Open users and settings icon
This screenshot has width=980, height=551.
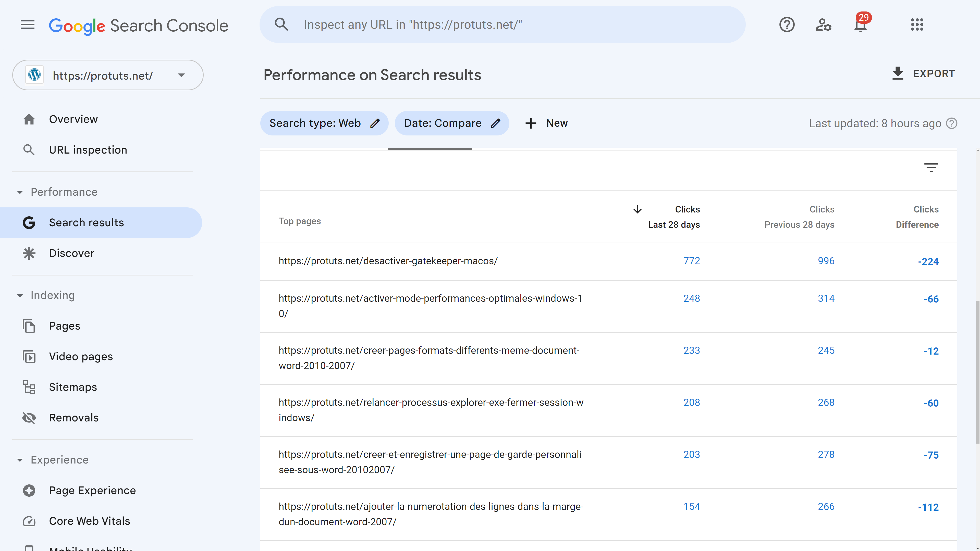(x=823, y=25)
